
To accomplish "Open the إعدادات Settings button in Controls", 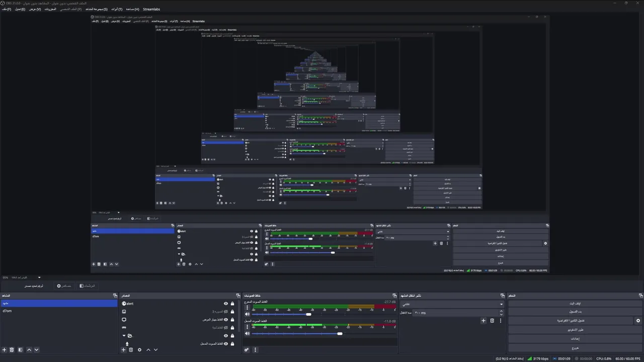I will click(x=576, y=339).
